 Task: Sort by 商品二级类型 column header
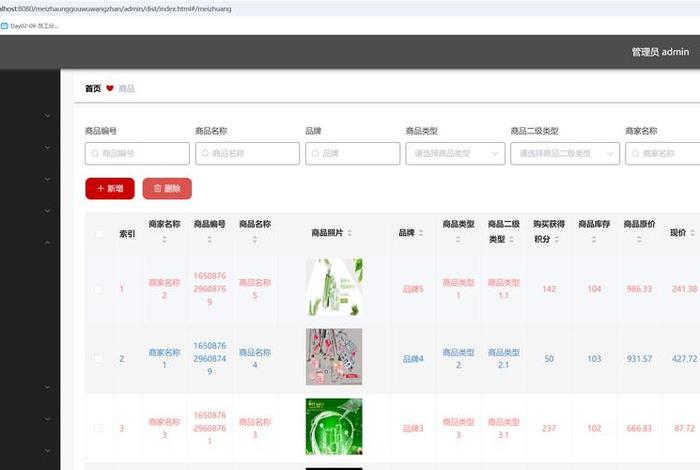pyautogui.click(x=511, y=240)
